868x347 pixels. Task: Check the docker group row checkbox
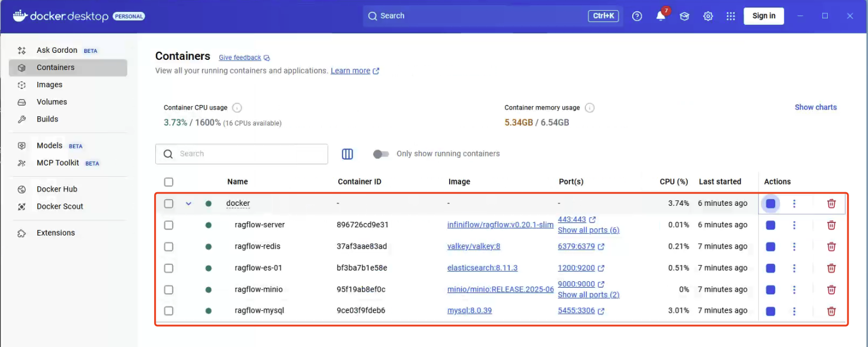click(169, 203)
